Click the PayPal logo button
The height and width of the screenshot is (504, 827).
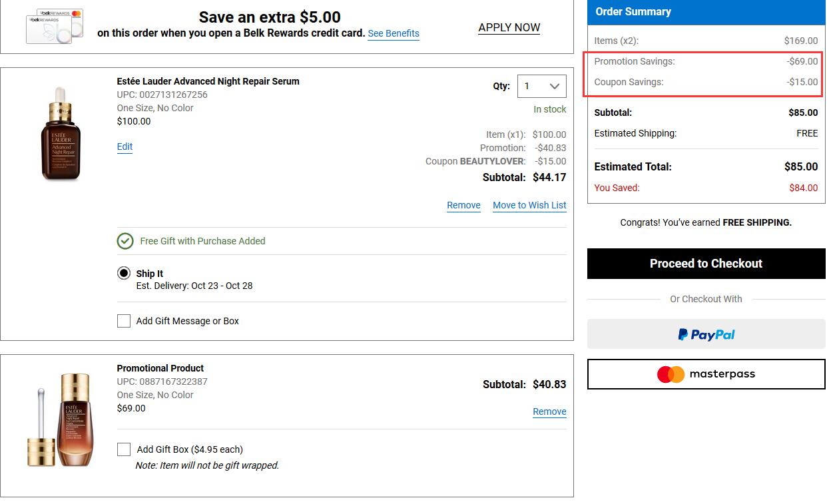pyautogui.click(x=706, y=334)
